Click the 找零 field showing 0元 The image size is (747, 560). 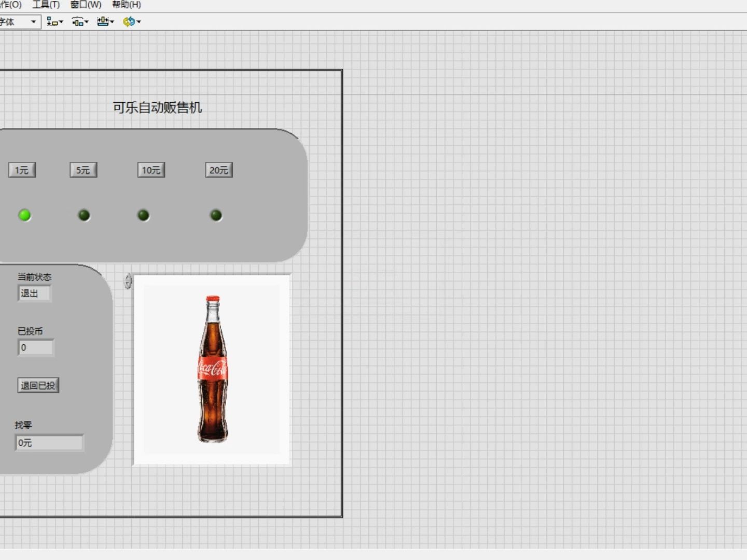(49, 443)
